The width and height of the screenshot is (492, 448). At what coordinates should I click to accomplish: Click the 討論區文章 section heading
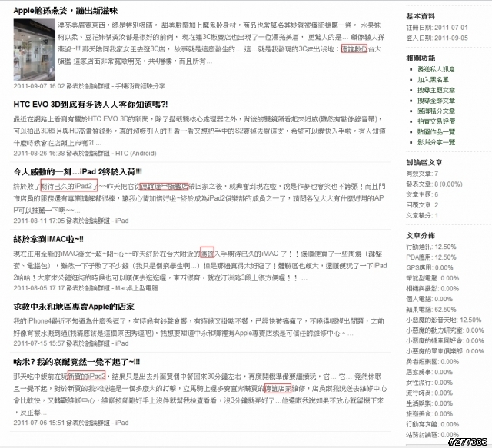click(x=424, y=162)
